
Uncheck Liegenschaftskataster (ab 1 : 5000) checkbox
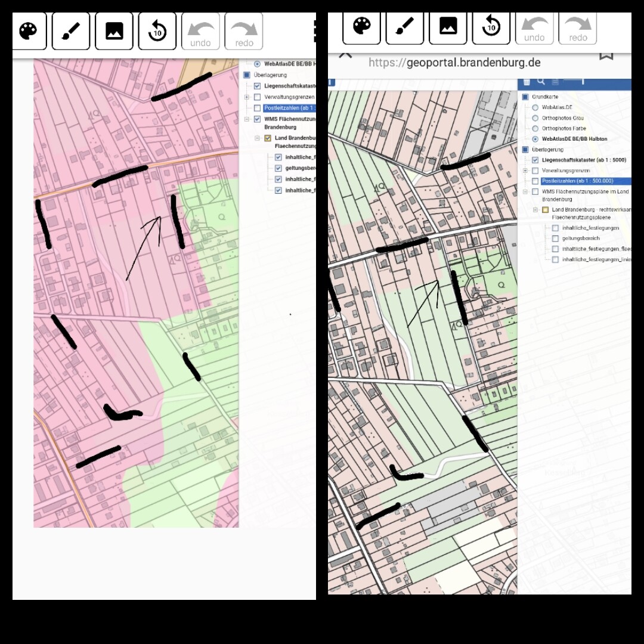coord(535,160)
